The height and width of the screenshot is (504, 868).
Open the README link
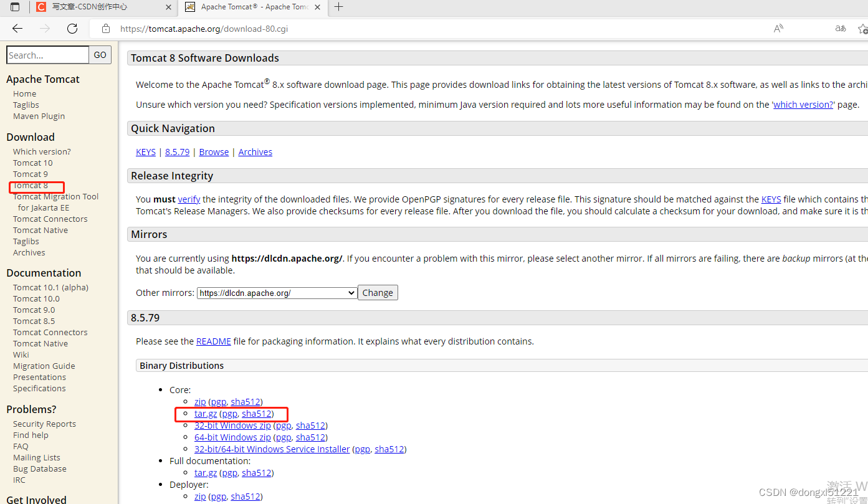214,341
